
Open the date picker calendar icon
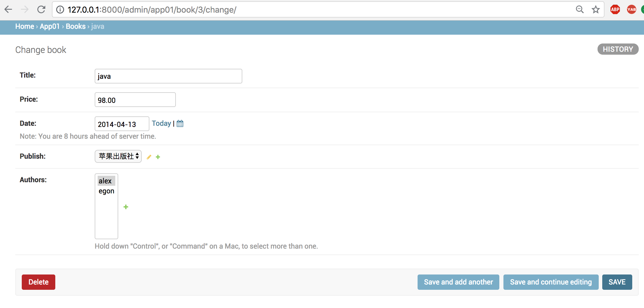(x=180, y=123)
